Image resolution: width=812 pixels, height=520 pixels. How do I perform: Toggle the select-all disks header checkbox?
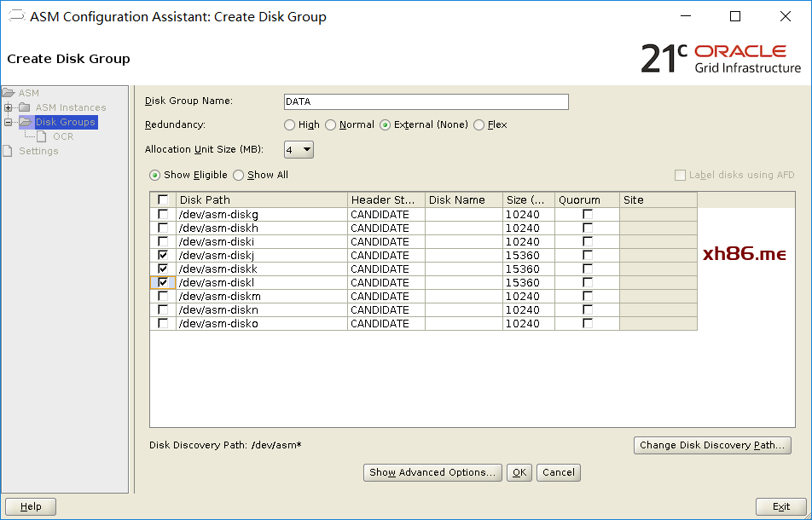pos(163,200)
